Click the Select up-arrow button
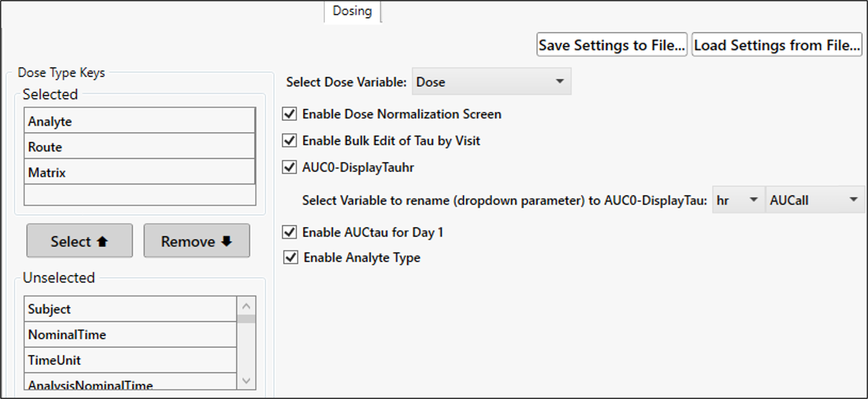The height and width of the screenshot is (399, 868). coord(80,241)
